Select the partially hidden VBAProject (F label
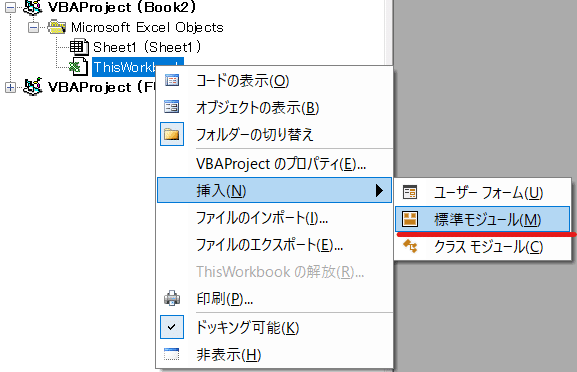 102,87
